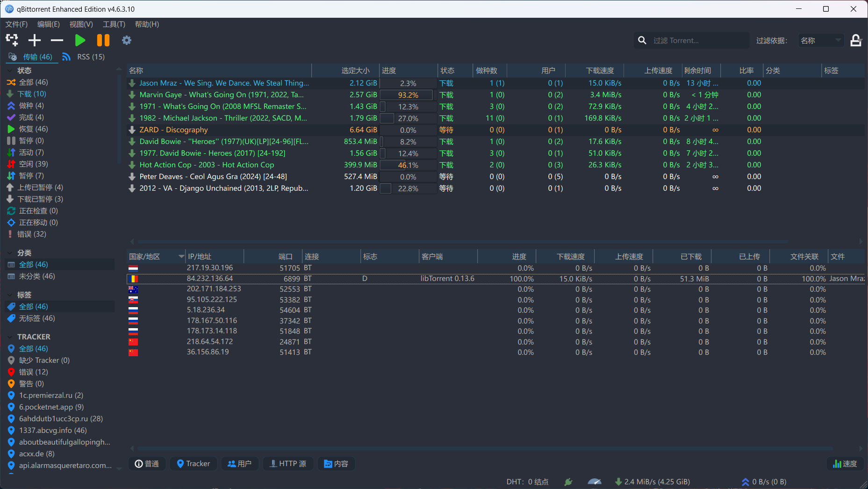
Task: Collapse the TRACKER section
Action: pyautogui.click(x=10, y=337)
